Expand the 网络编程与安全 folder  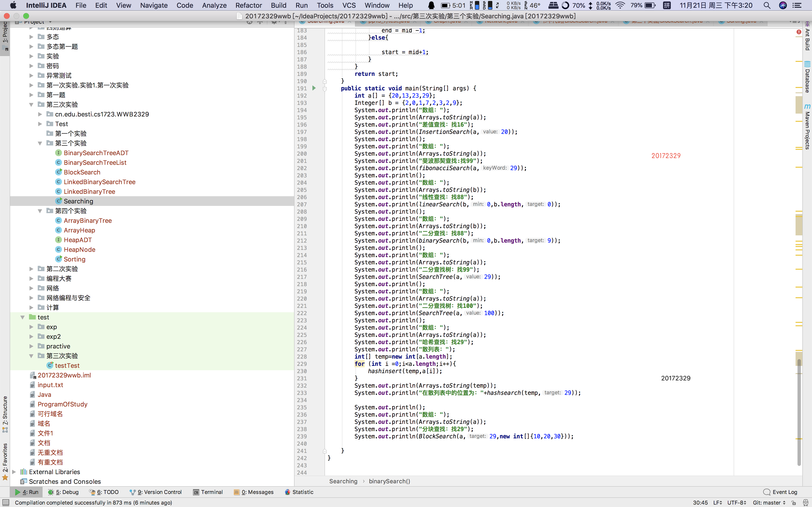(31, 298)
